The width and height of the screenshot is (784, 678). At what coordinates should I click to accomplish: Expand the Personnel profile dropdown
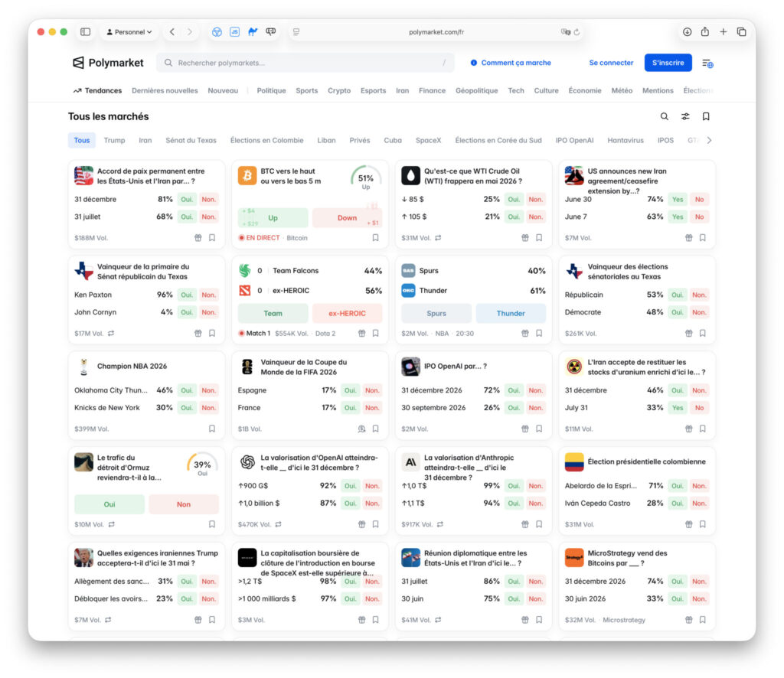(x=129, y=32)
